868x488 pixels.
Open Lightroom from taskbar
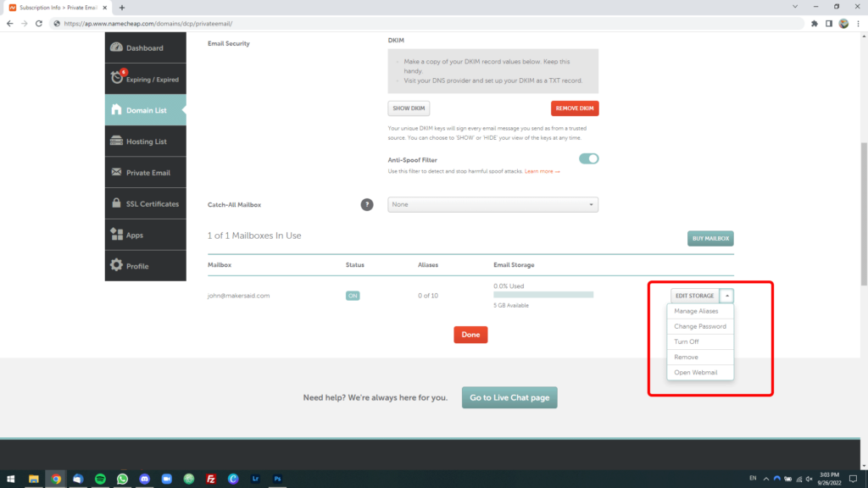(255, 480)
